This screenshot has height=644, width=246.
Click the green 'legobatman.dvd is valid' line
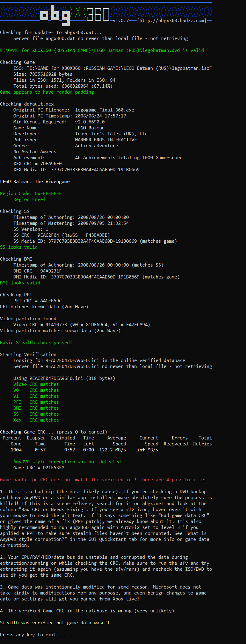pos(102,50)
